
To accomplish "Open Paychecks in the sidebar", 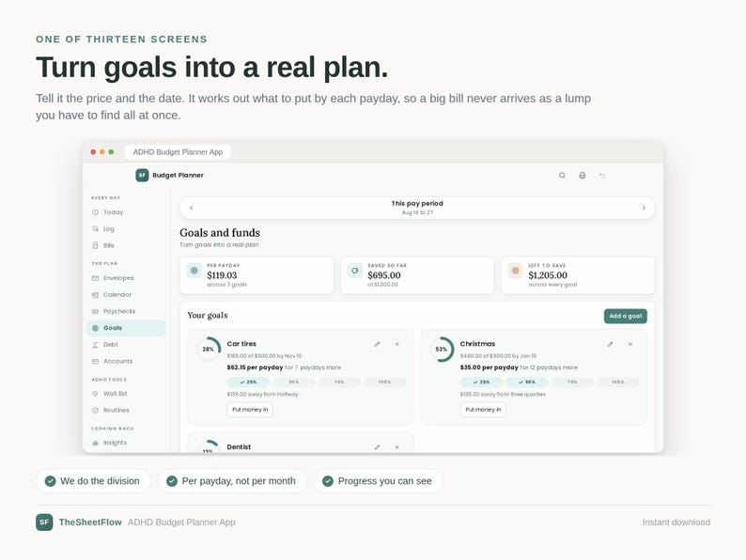I will [x=126, y=311].
